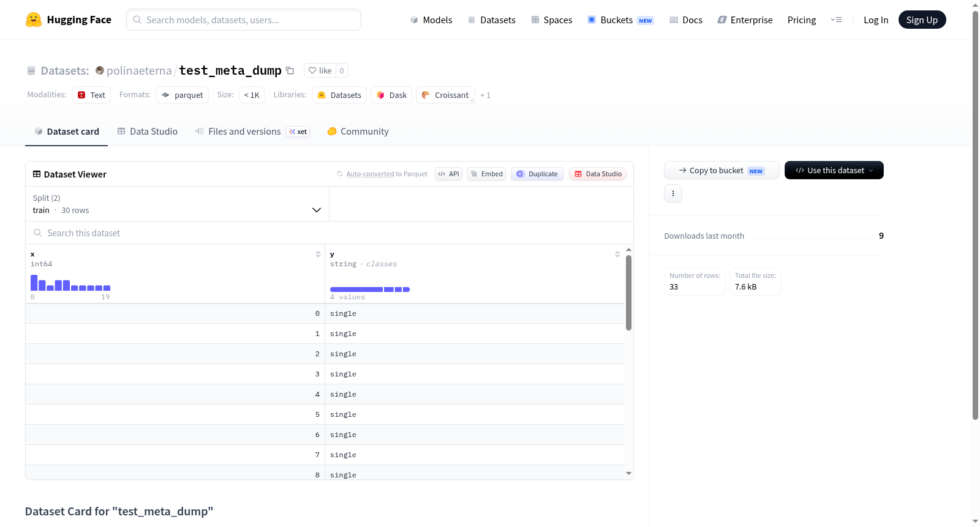Viewport: 980px width, 527px height.
Task: Go to the Community tab
Action: point(358,132)
